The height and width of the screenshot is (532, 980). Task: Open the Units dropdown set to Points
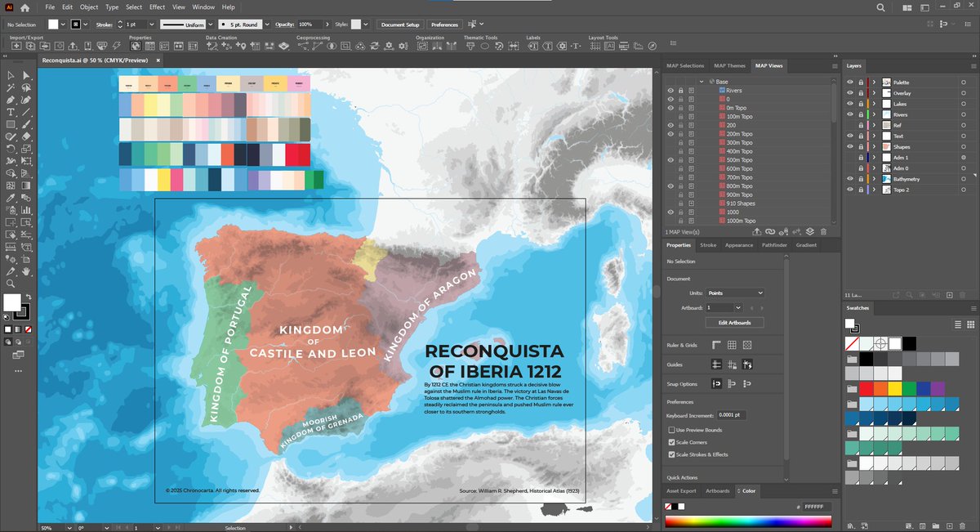tap(735, 293)
